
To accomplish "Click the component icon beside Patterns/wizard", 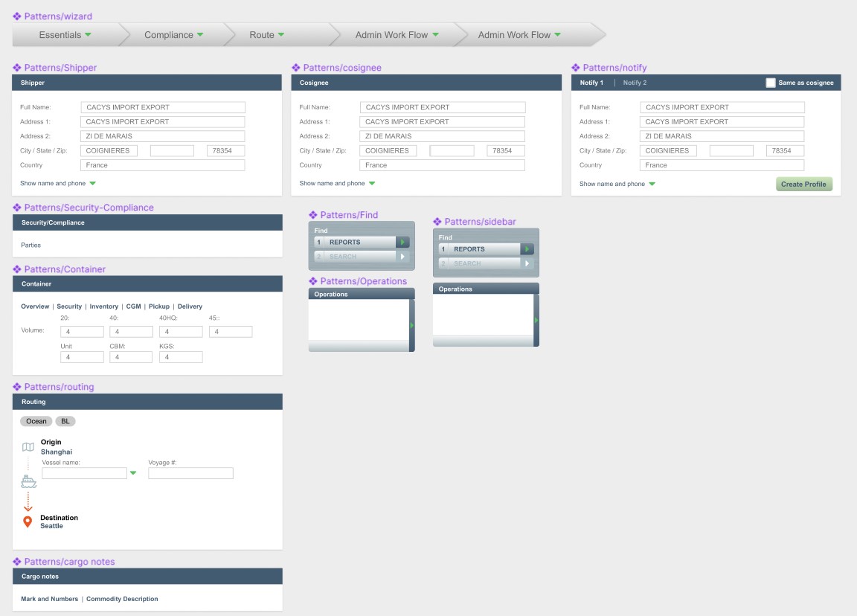I will point(17,16).
